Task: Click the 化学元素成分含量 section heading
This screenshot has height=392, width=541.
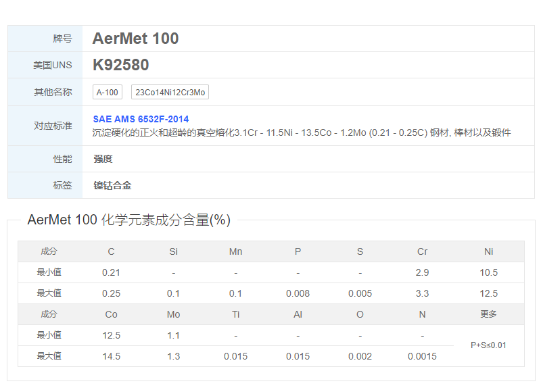Action: 129,220
